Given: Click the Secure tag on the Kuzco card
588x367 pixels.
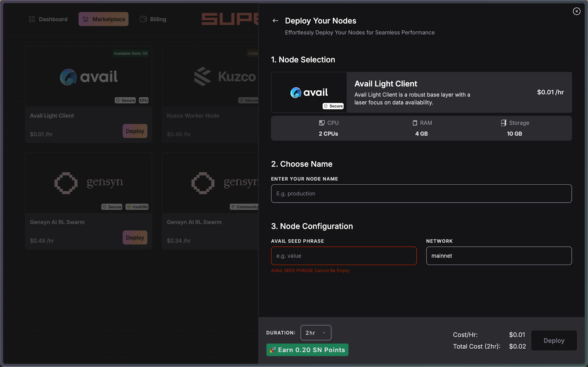Looking at the screenshot, I should click(248, 100).
